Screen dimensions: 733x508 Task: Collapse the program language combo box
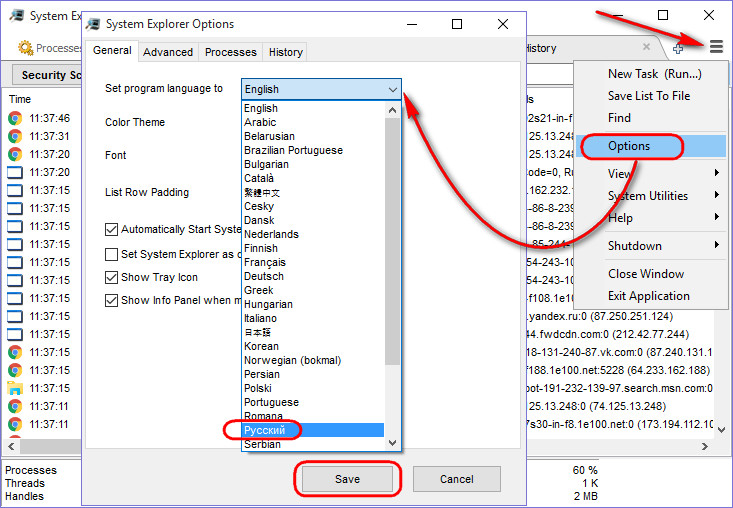click(x=392, y=89)
